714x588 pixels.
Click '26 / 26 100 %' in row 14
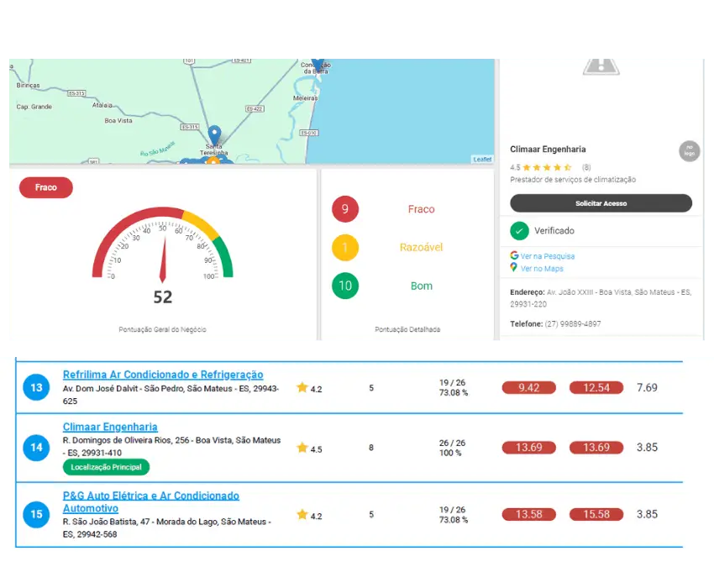coord(452,448)
